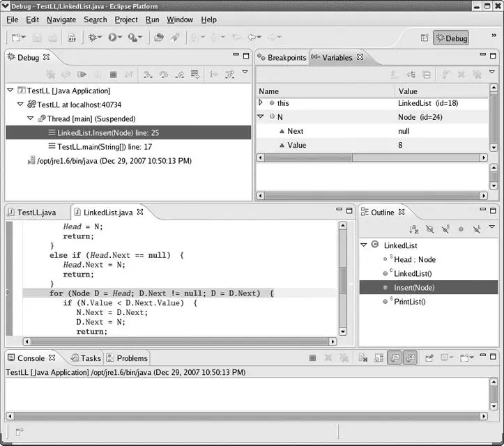Collapse the Thread [main] tree node
Viewport: 504px width, 446px height.
pyautogui.click(x=30, y=118)
